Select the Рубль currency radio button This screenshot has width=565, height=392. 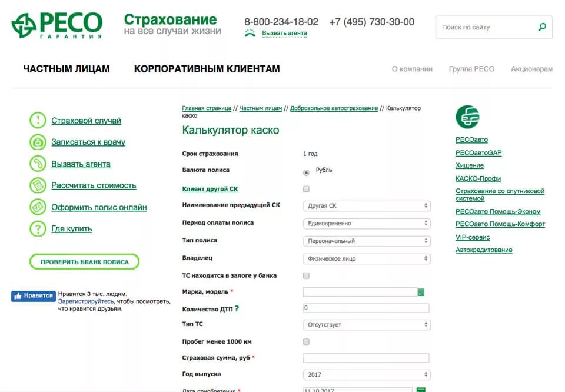[306, 172]
